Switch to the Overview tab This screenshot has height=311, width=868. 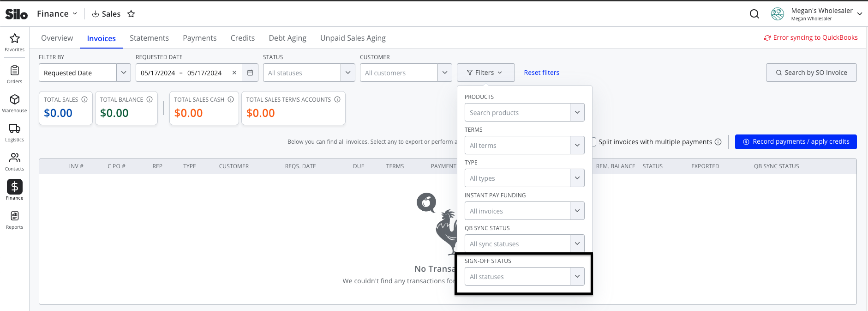57,38
